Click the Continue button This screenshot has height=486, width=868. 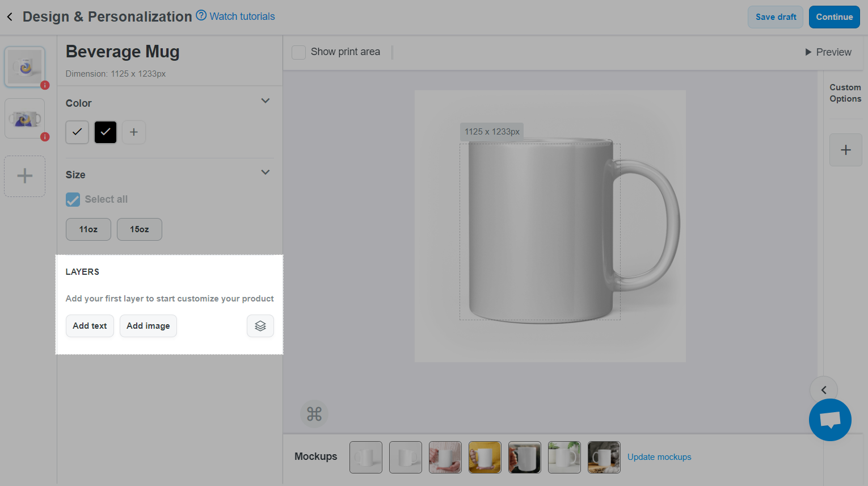point(834,17)
